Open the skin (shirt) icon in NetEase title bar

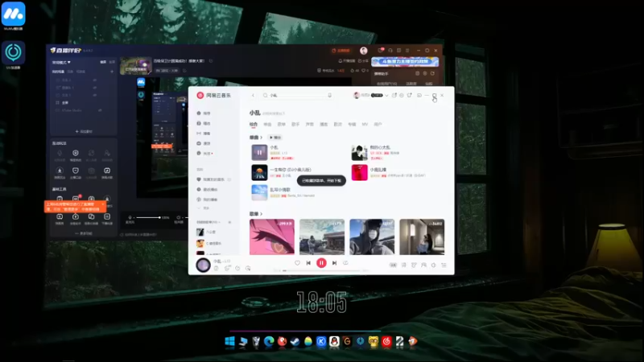(x=410, y=95)
